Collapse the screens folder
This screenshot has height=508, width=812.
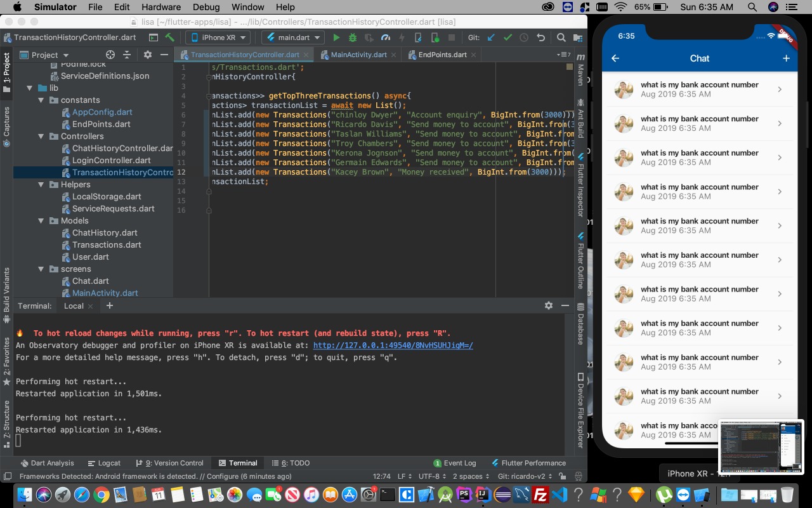[41, 269]
